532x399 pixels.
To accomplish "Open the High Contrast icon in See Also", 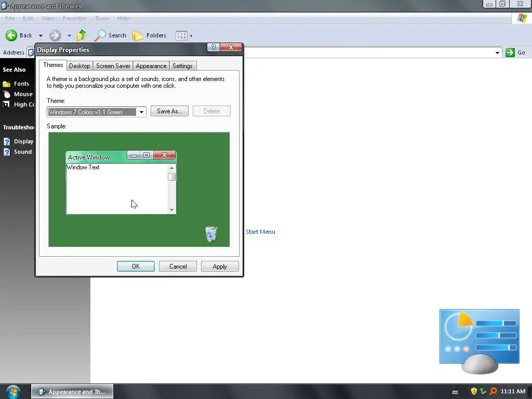I will (x=6, y=104).
